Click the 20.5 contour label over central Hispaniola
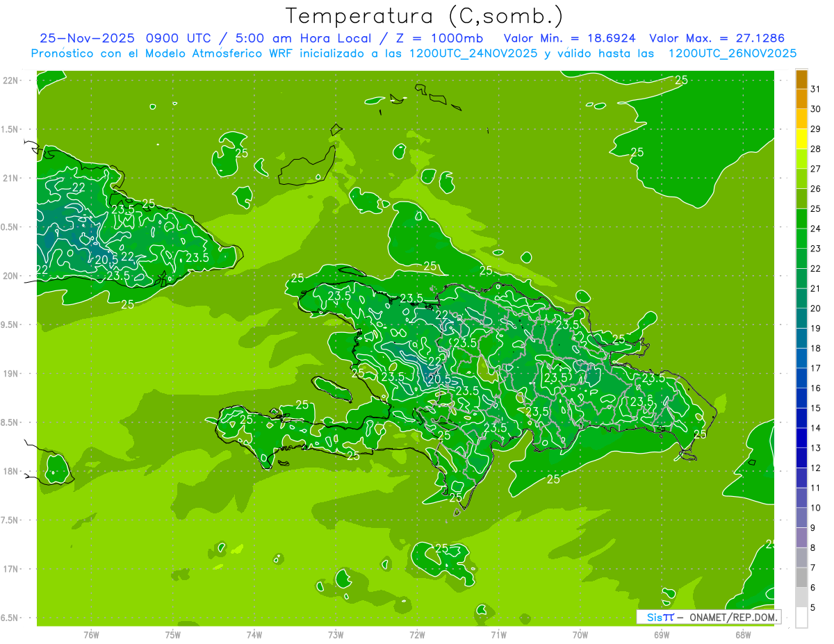 [x=439, y=379]
